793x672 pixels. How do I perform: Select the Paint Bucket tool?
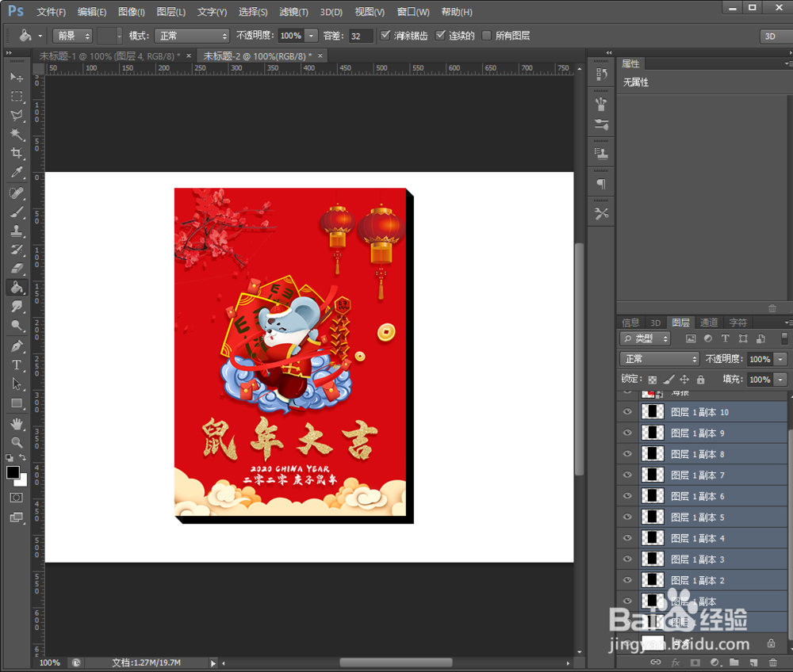pyautogui.click(x=17, y=288)
